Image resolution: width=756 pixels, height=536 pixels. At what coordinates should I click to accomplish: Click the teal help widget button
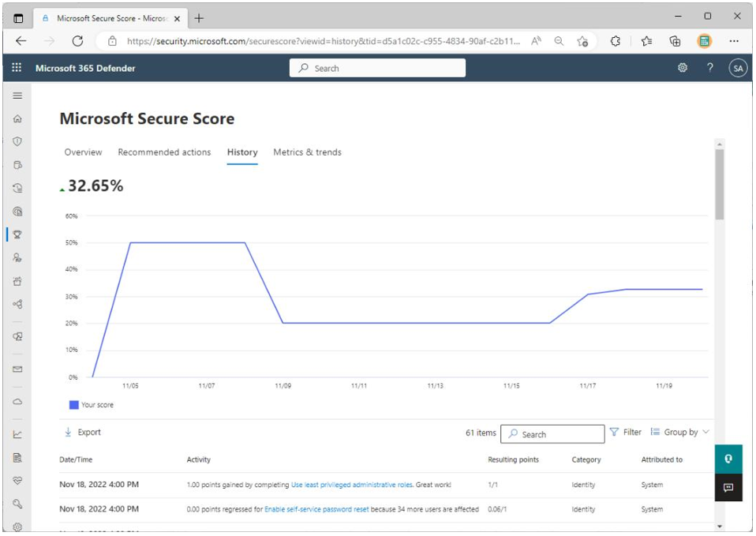coord(728,459)
